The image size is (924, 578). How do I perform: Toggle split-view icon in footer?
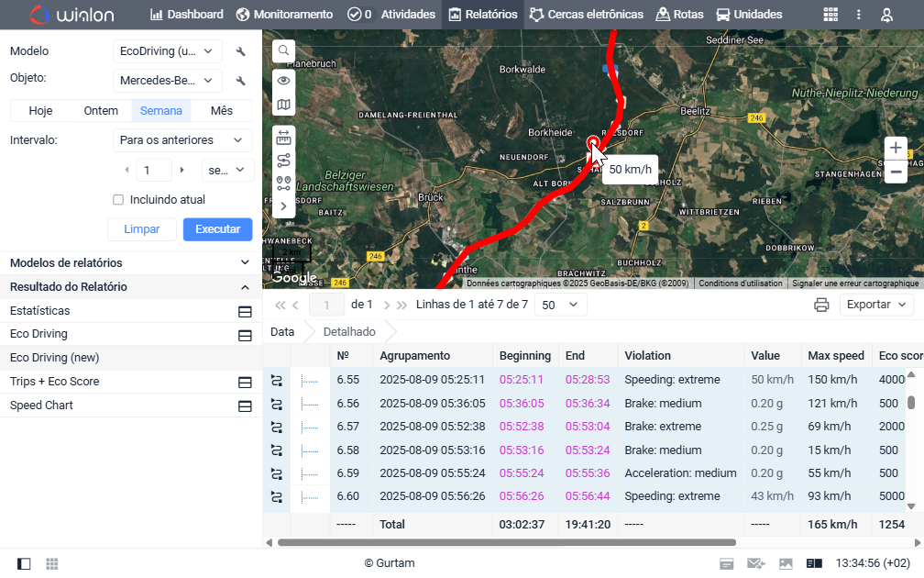814,564
